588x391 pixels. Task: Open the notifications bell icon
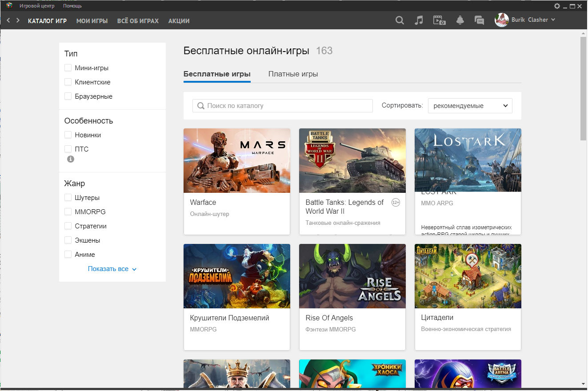(460, 20)
